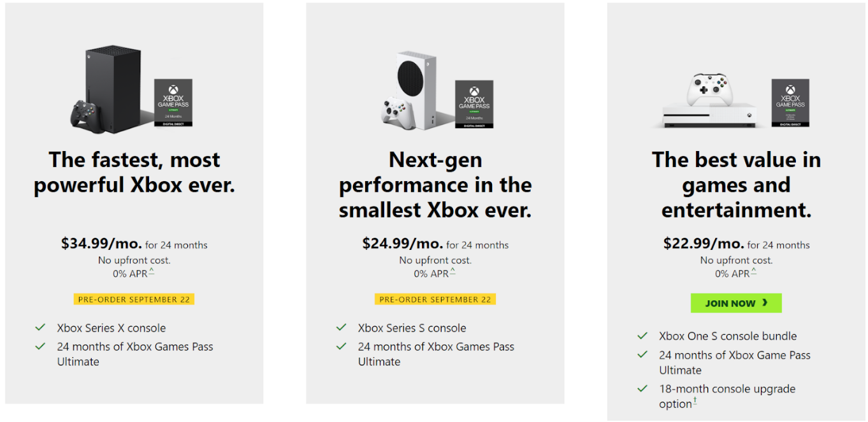This screenshot has width=868, height=422.
Task: Click the Series S PRE-ORDER SEPTEMBER 22 badge
Action: coord(435,299)
